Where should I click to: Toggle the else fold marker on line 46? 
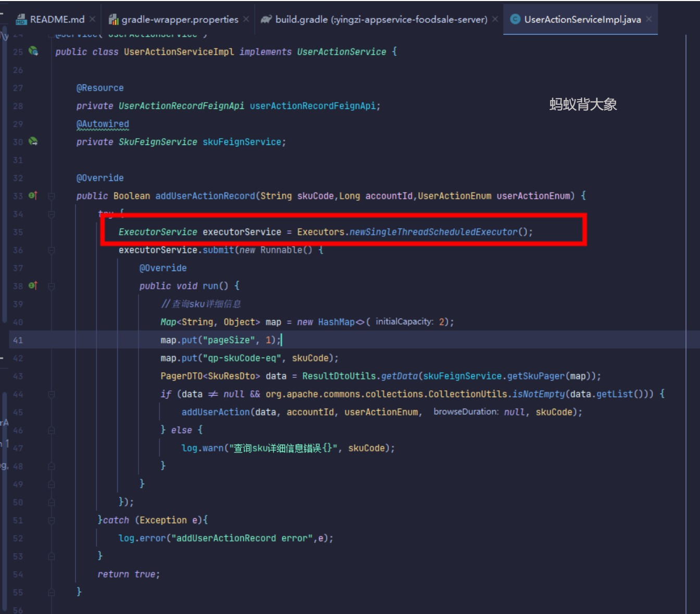click(52, 431)
